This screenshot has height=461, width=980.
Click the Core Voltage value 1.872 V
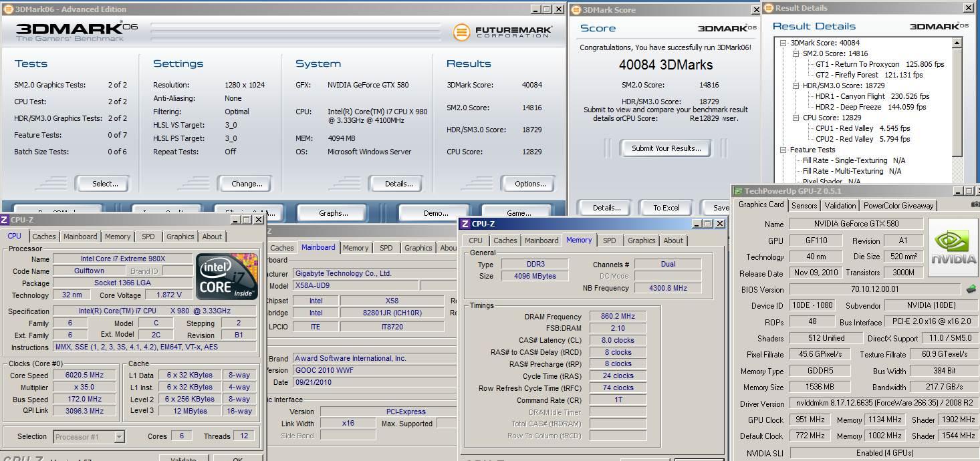169,295
